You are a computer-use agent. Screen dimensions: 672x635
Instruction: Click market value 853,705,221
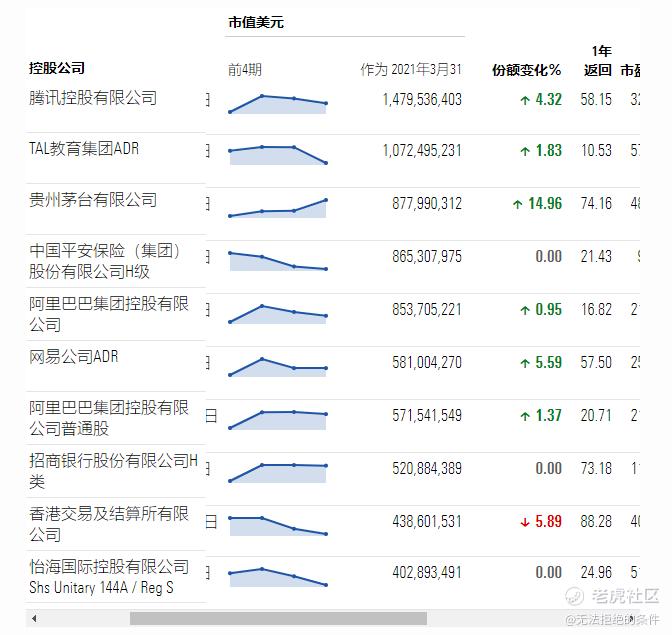point(427,309)
